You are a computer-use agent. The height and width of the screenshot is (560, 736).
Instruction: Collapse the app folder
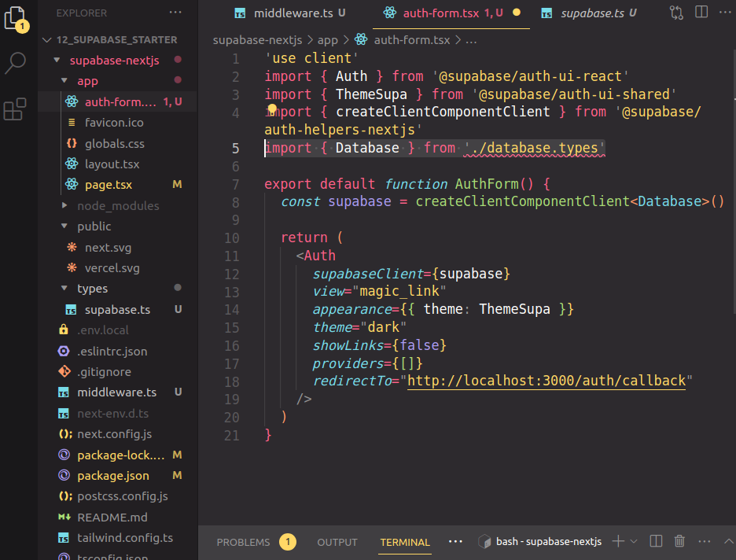117,81
